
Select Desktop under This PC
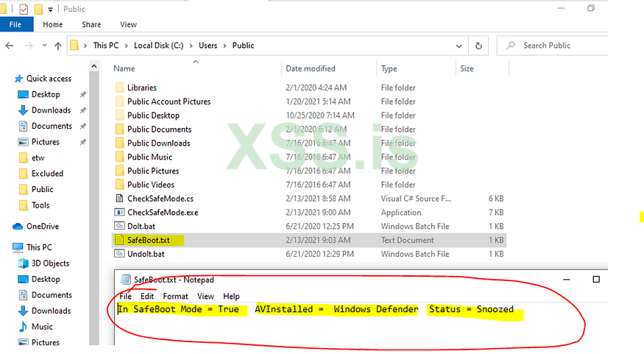(46, 279)
